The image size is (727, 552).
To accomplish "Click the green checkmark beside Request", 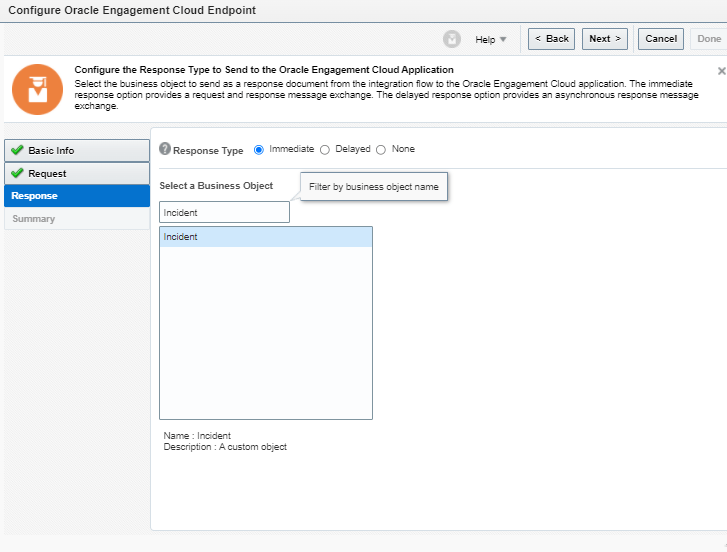I will click(x=17, y=174).
